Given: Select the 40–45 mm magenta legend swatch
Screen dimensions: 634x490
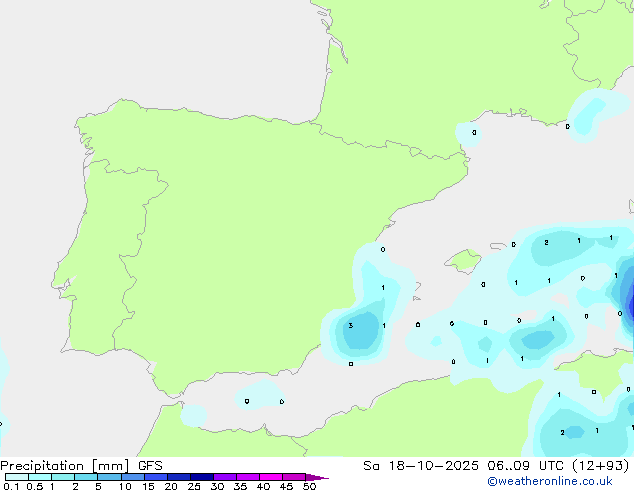Looking at the screenshot, I should tap(271, 477).
